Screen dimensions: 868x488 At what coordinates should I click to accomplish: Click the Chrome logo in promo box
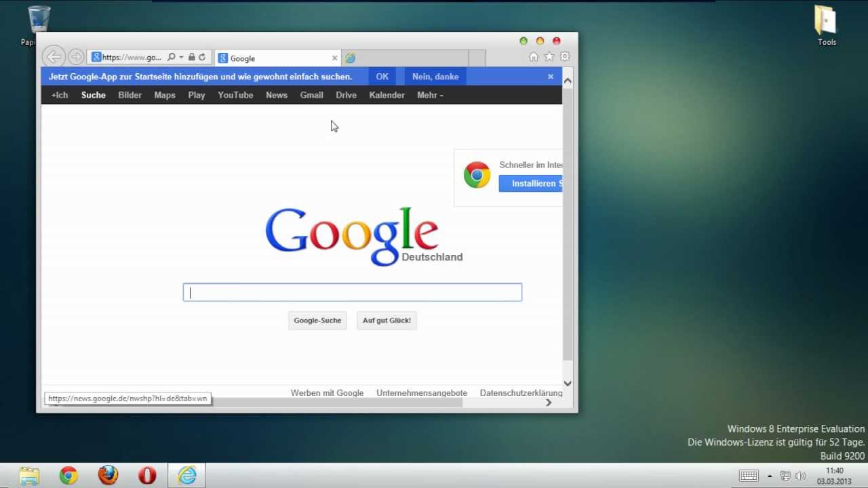click(x=477, y=175)
